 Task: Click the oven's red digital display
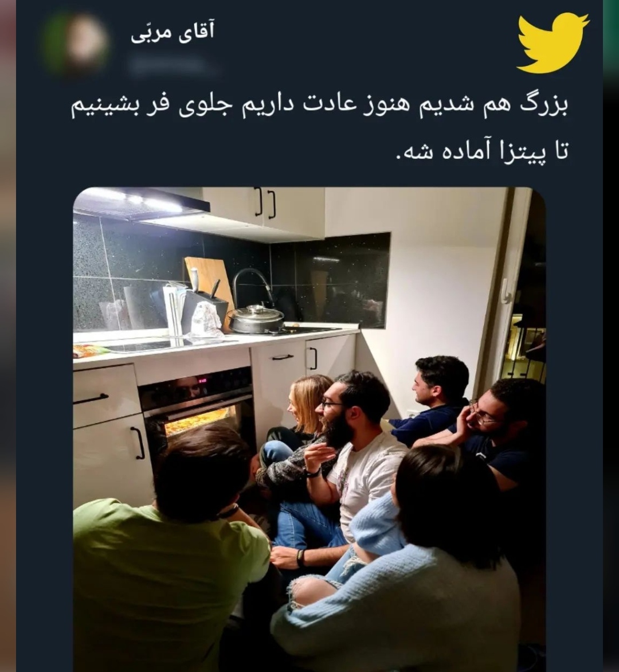tap(201, 381)
